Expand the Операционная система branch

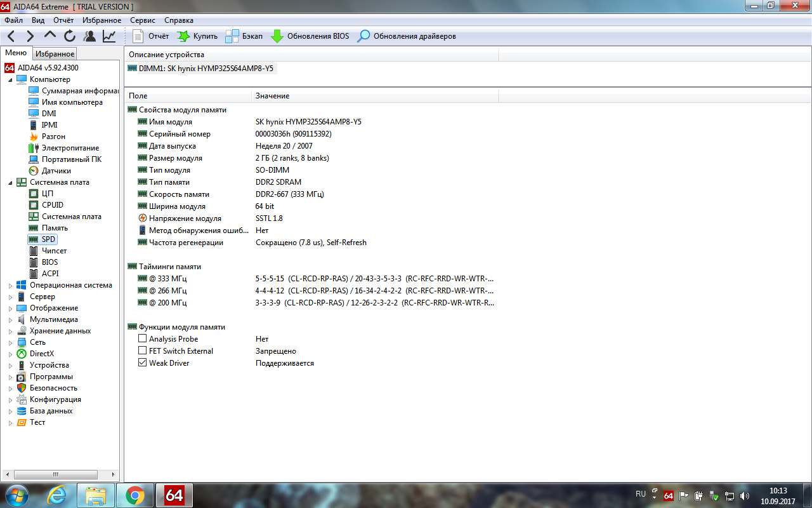pos(10,285)
